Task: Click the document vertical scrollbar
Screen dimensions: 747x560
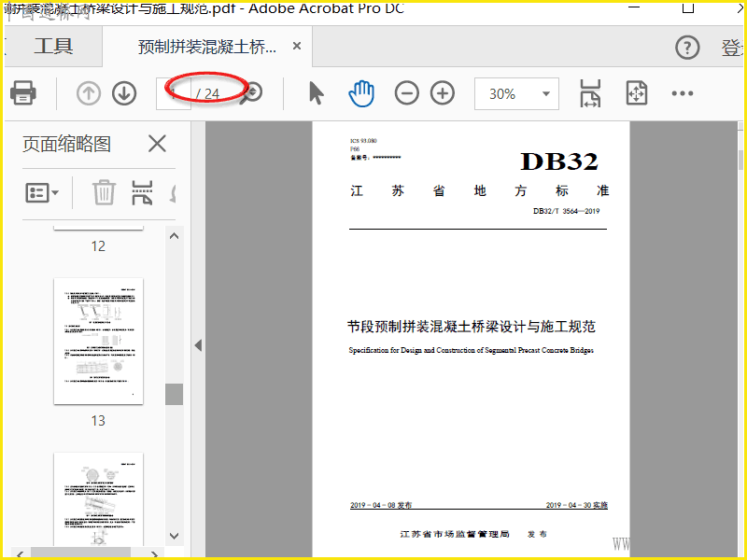Action: coord(740,159)
